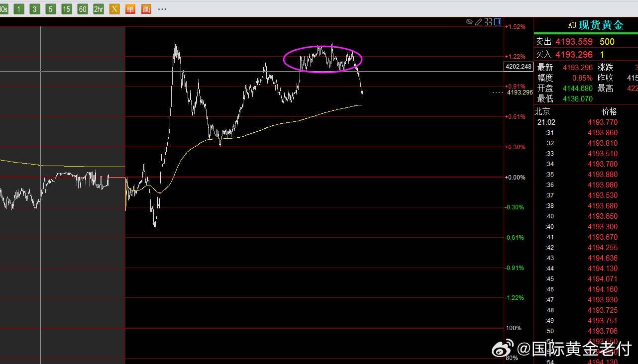Select the :45 tick price 4194.071
638x364 pixels.
[x=603, y=279]
